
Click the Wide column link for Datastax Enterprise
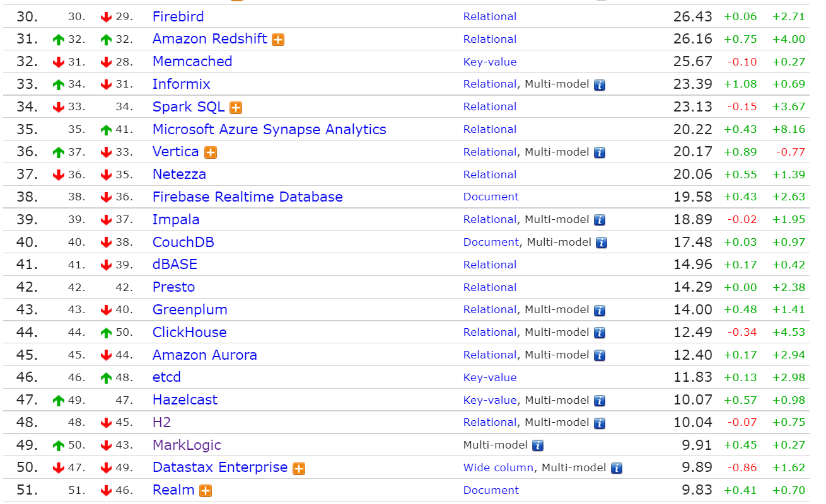click(499, 467)
